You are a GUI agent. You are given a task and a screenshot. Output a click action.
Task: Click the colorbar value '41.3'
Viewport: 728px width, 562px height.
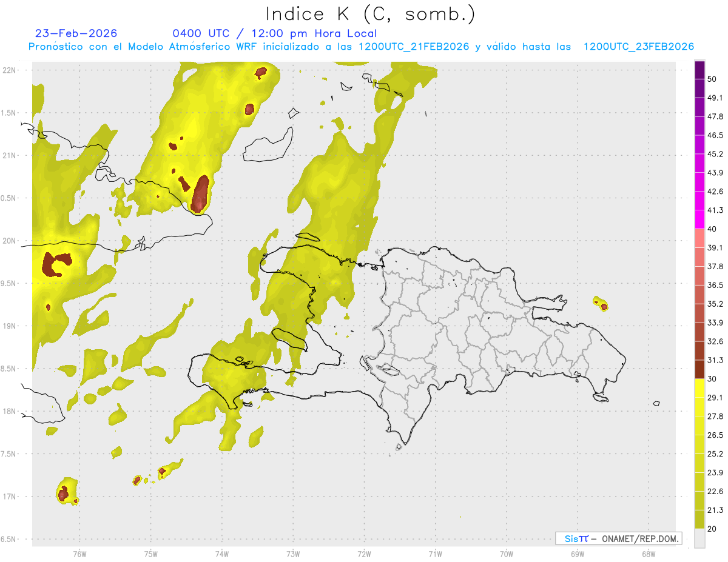pyautogui.click(x=715, y=210)
